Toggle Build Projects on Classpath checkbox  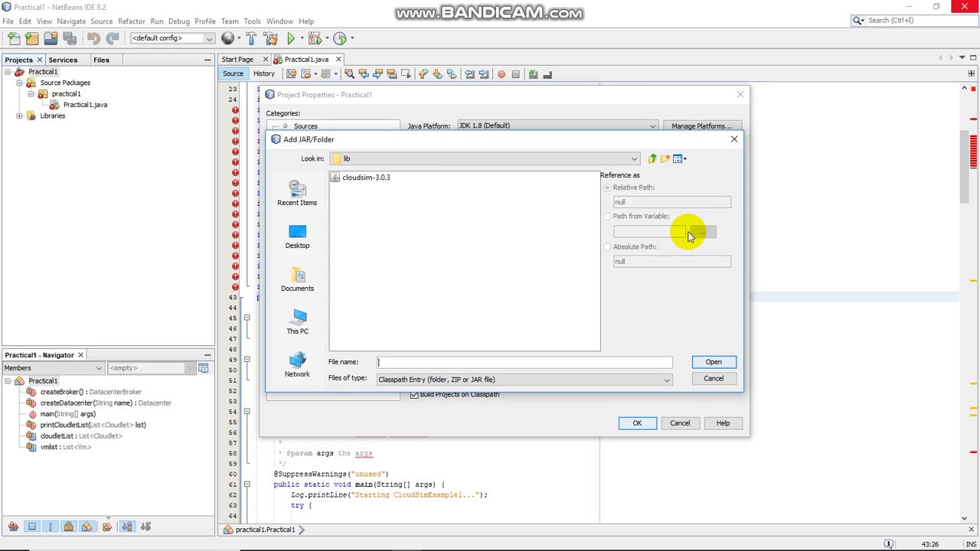click(x=414, y=394)
